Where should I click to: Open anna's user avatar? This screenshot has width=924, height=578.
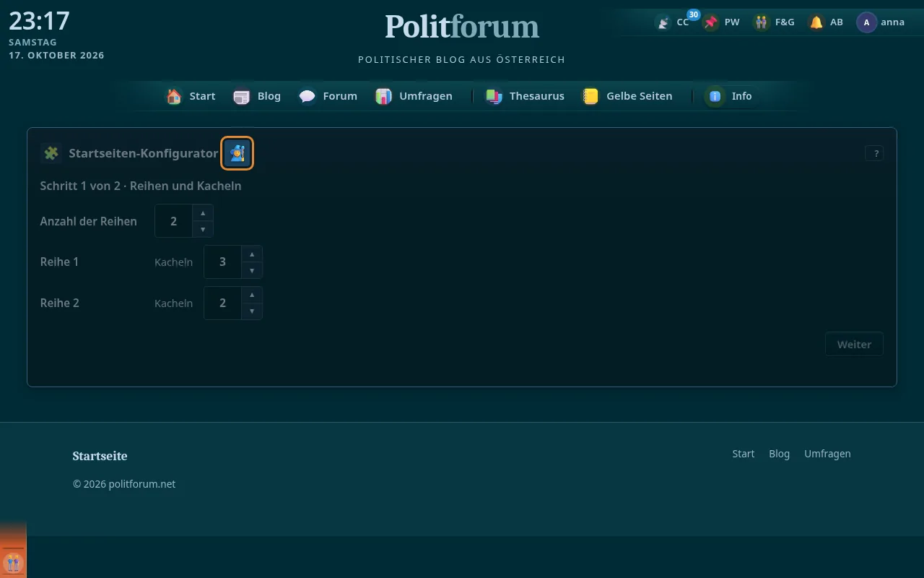point(866,22)
